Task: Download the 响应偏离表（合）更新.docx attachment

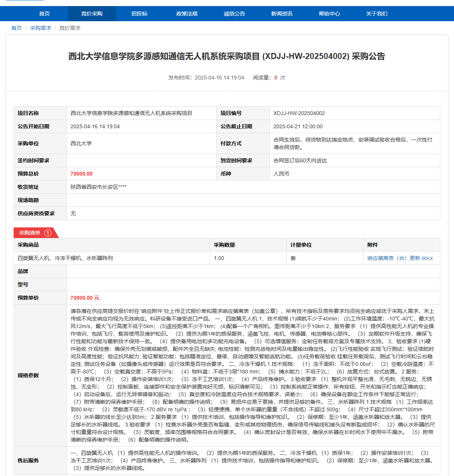Action: (400, 258)
